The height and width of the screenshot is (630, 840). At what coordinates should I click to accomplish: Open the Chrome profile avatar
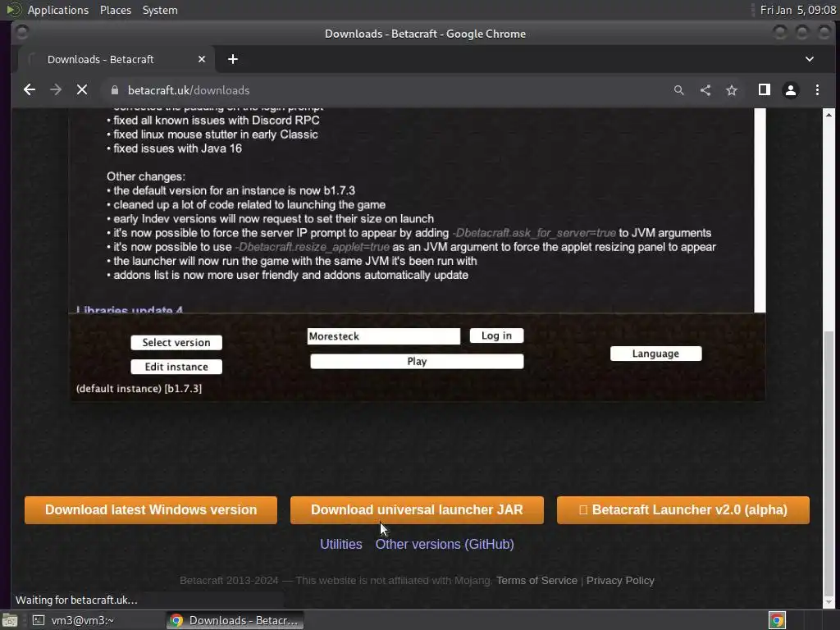click(x=791, y=90)
